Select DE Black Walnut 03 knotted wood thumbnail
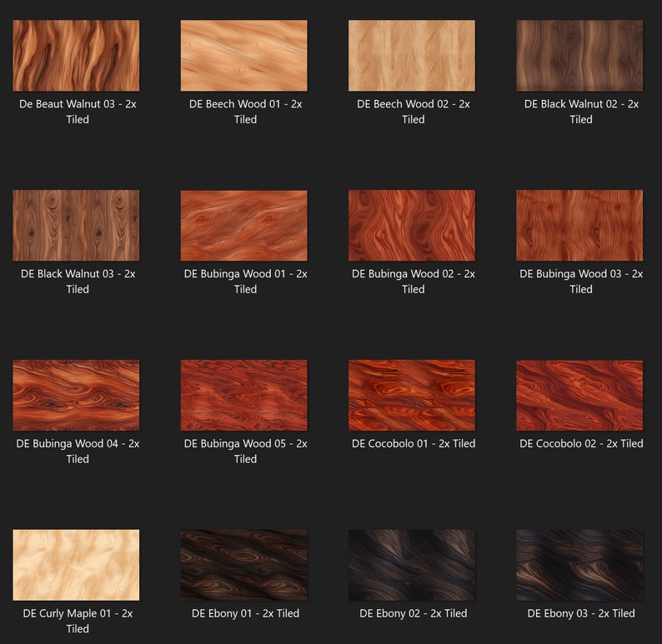This screenshot has height=644, width=662. (76, 225)
